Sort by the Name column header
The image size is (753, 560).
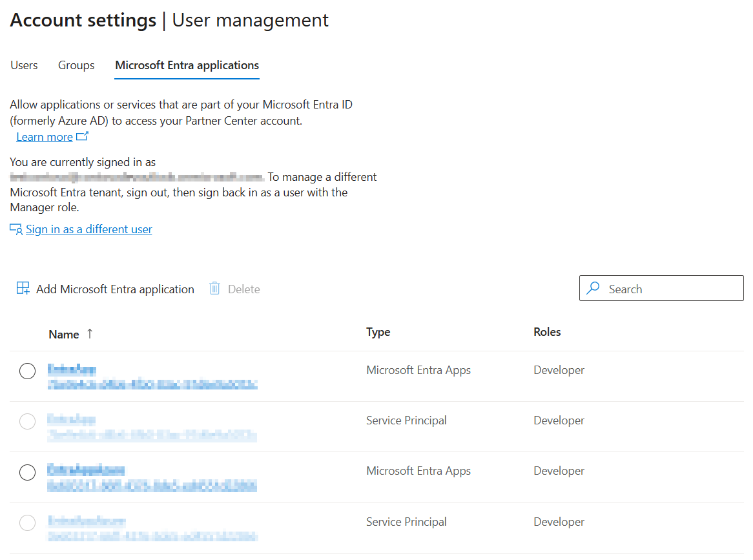pos(64,335)
